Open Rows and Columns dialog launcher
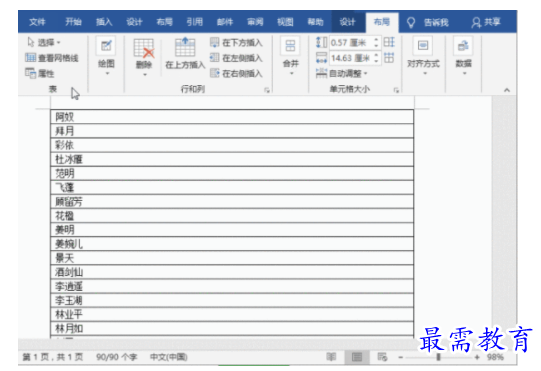541x371 pixels. (x=267, y=90)
